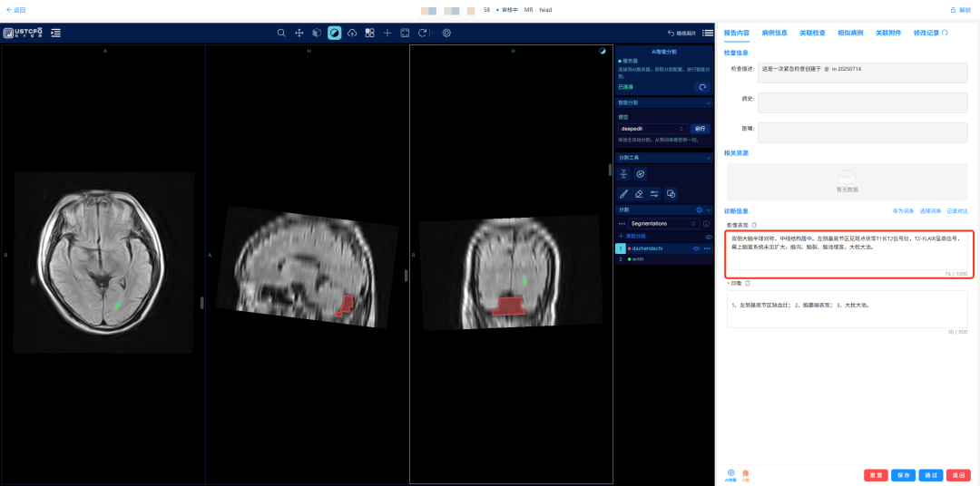Select the wmh segment row

(664, 258)
